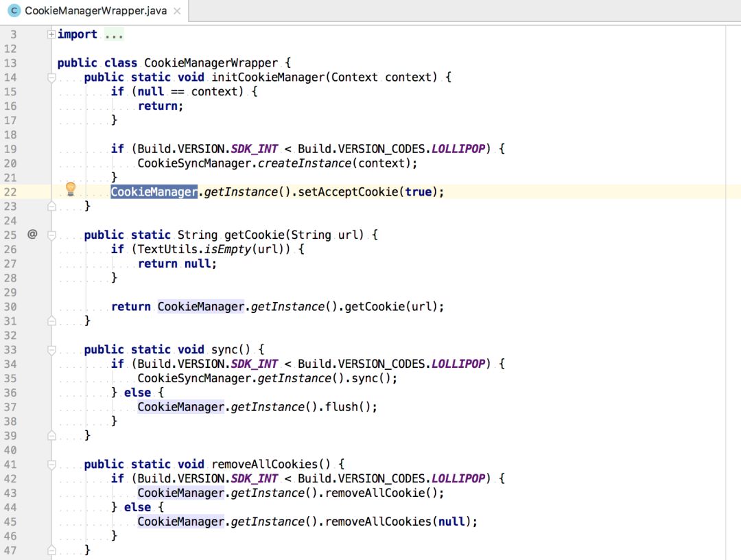Close the CookieManagerWrapper.java tab
Screen dimensions: 741x560
(x=177, y=11)
